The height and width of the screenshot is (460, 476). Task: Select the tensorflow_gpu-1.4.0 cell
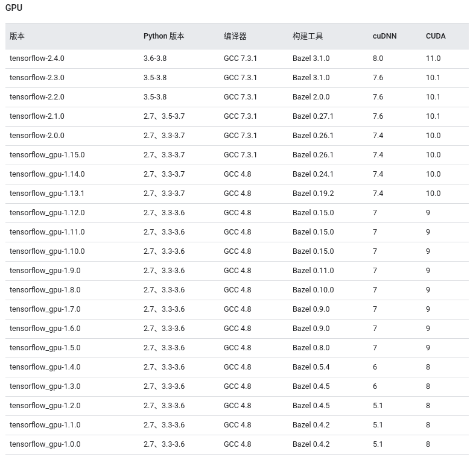(45, 367)
